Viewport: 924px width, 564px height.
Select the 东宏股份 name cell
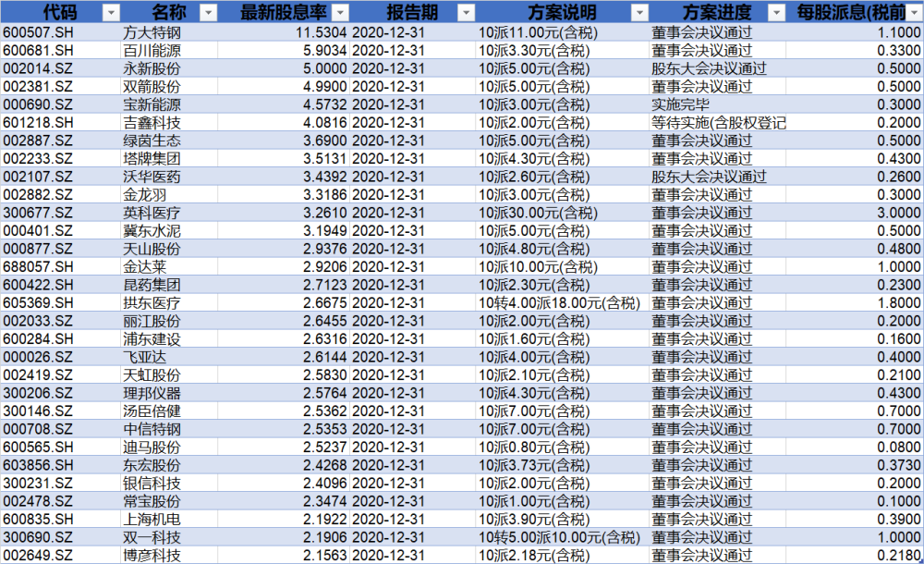169,465
